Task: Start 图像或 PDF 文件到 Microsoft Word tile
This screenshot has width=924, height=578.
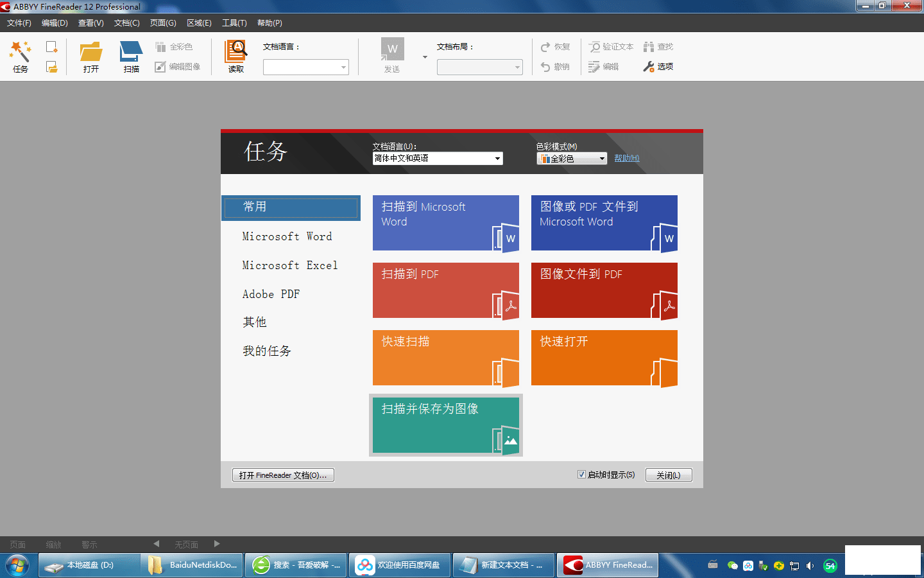Action: point(604,223)
